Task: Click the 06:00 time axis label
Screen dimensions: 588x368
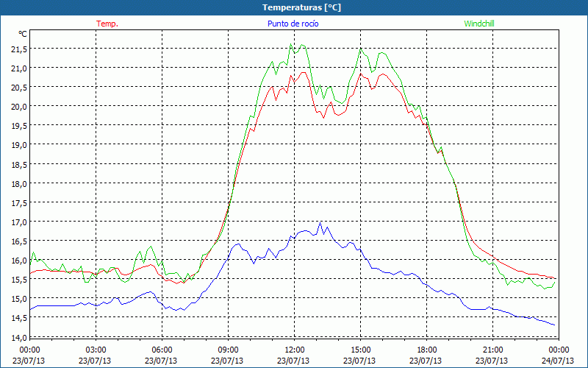Action: pyautogui.click(x=162, y=350)
